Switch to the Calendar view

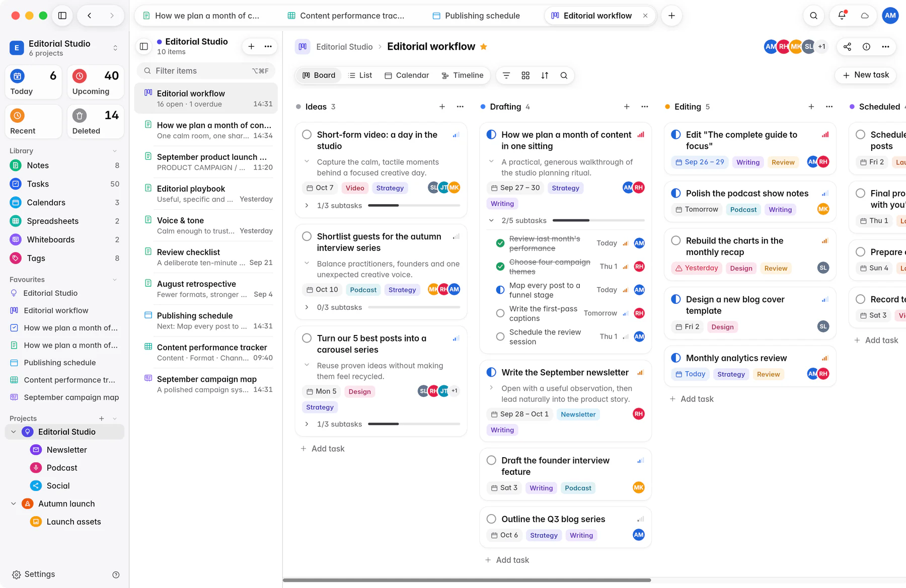[x=407, y=75]
